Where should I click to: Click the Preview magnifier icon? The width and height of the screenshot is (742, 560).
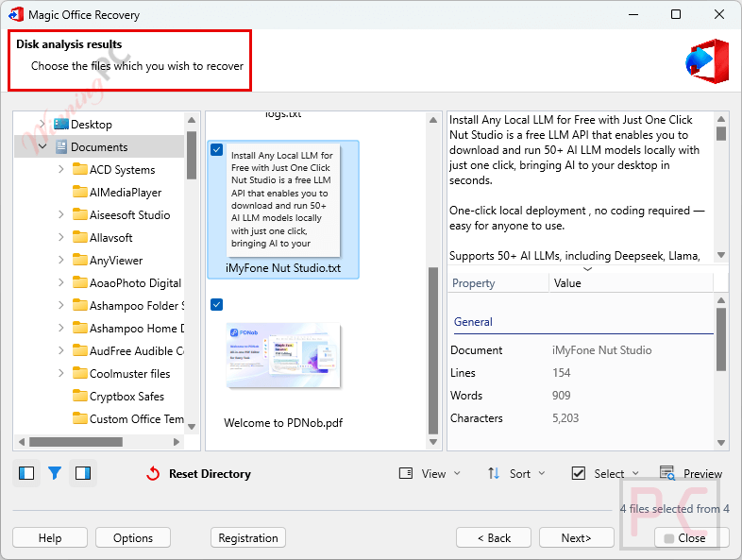coord(667,473)
